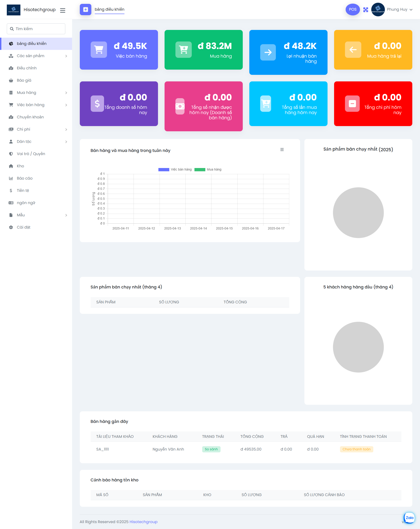Toggle the Việc bán hàng chart legend

click(x=175, y=170)
